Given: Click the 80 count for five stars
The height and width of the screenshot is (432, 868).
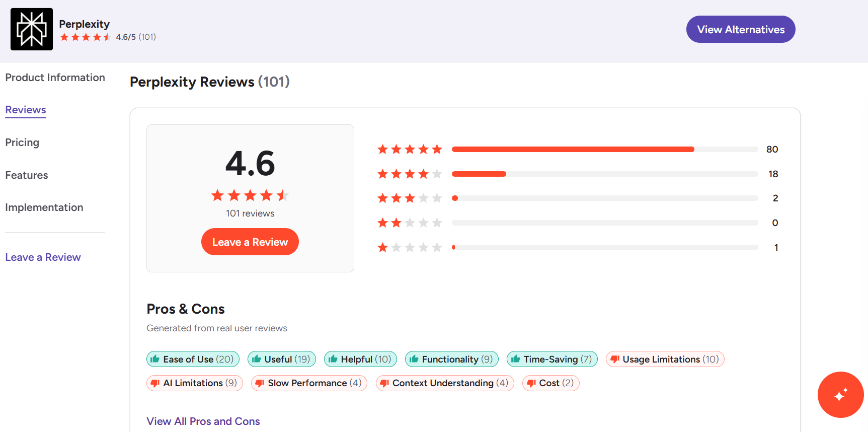Looking at the screenshot, I should (x=772, y=149).
